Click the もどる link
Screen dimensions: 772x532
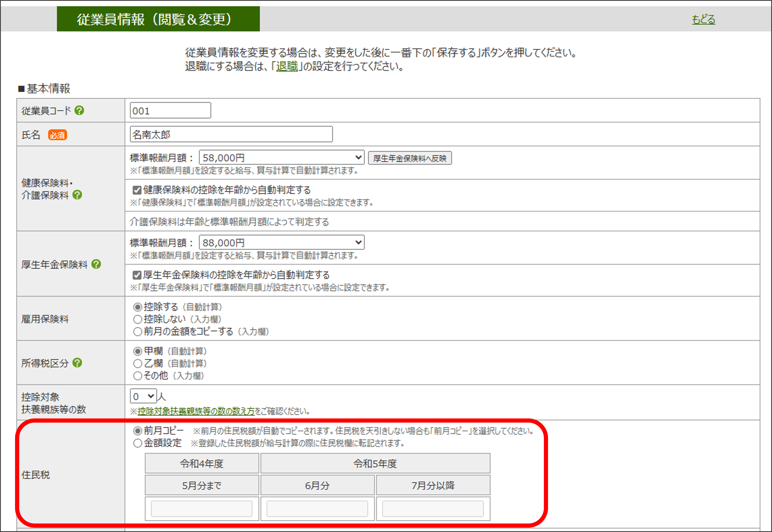(703, 19)
